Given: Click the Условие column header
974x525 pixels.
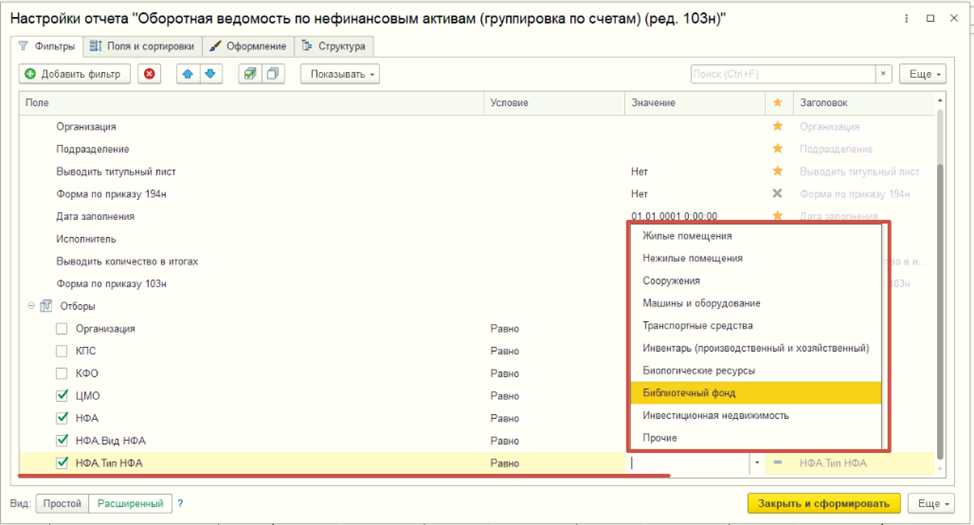Looking at the screenshot, I should click(x=554, y=103).
